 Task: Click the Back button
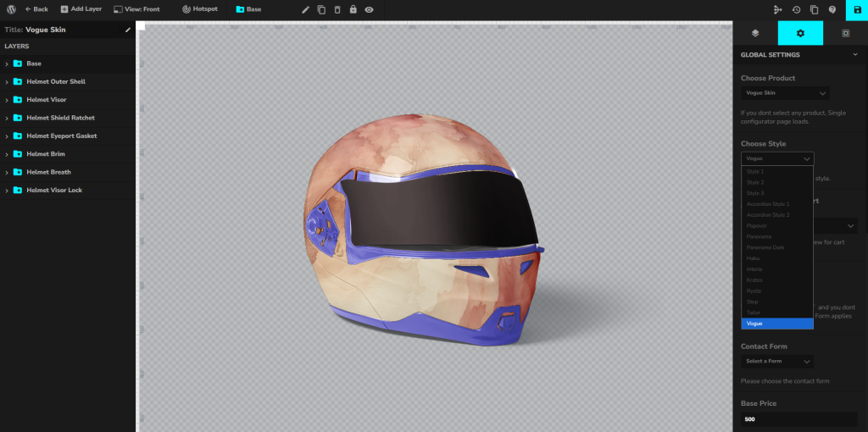click(36, 9)
